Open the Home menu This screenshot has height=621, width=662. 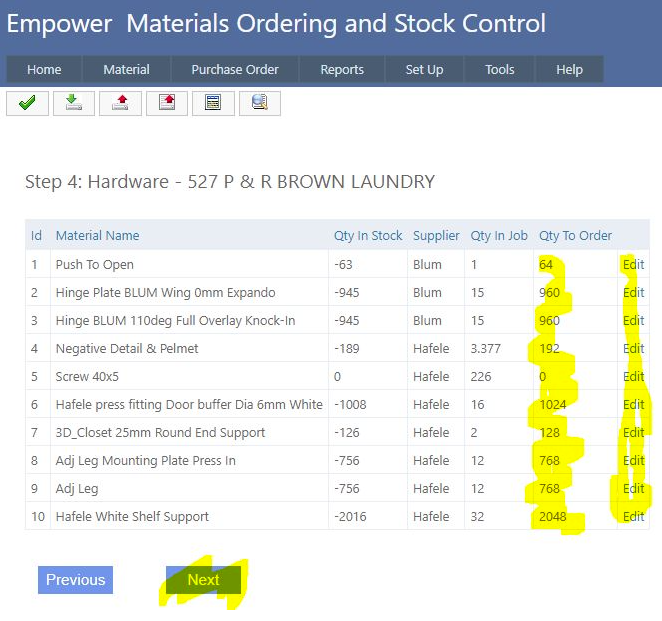44,69
